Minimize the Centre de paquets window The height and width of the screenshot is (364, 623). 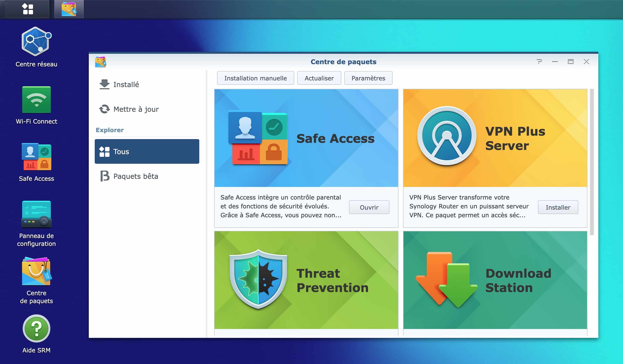(x=555, y=62)
